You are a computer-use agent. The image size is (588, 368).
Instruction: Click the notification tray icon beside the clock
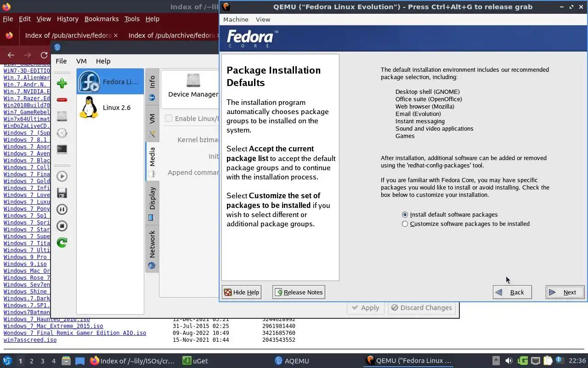560,361
